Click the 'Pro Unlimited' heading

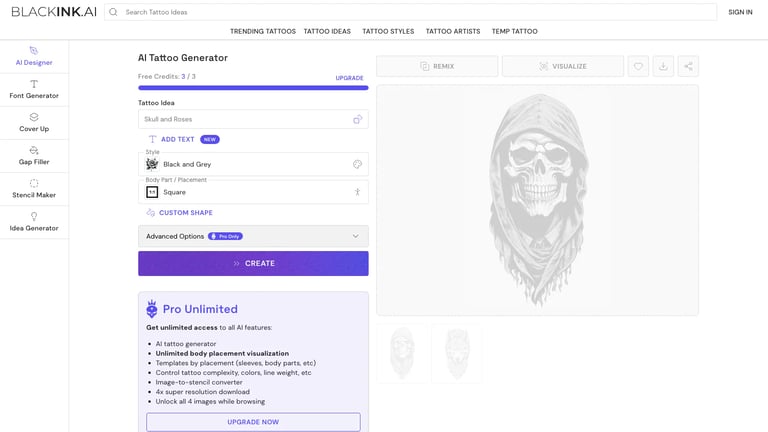pyautogui.click(x=200, y=309)
